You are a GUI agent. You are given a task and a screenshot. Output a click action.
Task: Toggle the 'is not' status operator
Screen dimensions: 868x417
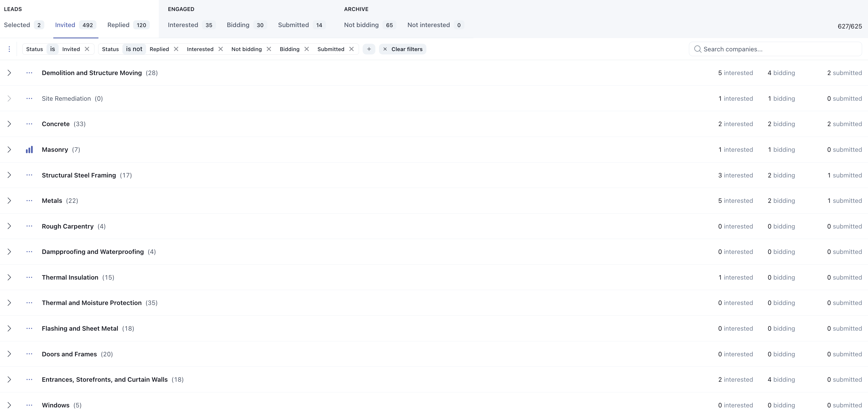point(134,49)
